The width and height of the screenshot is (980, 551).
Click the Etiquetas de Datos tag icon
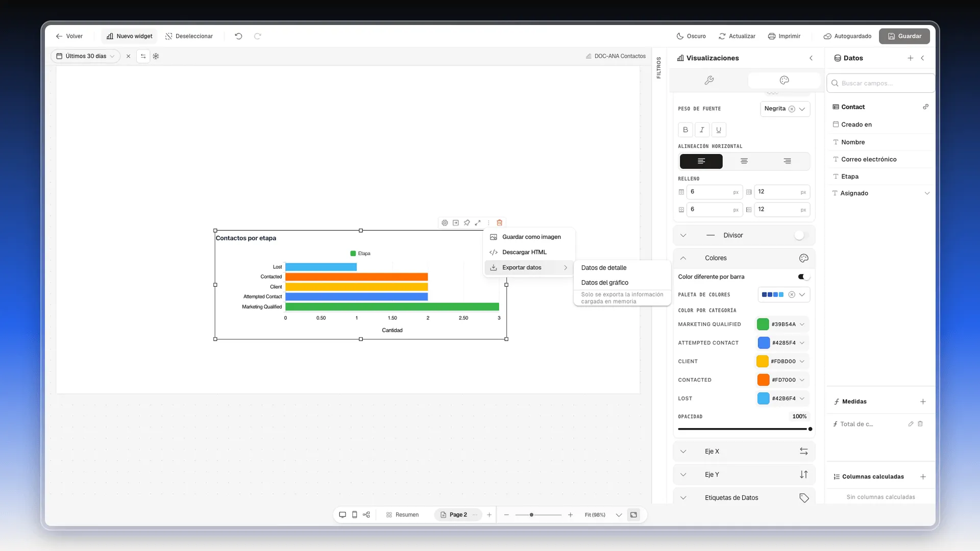coord(804,498)
